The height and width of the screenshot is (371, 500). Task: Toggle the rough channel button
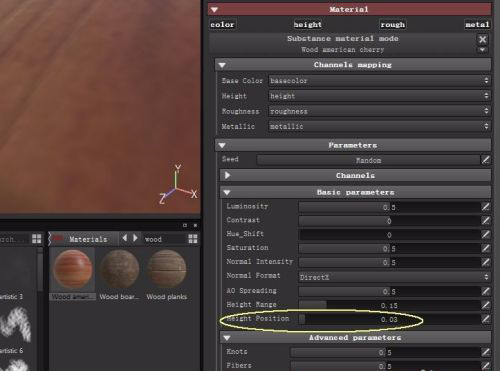(393, 24)
